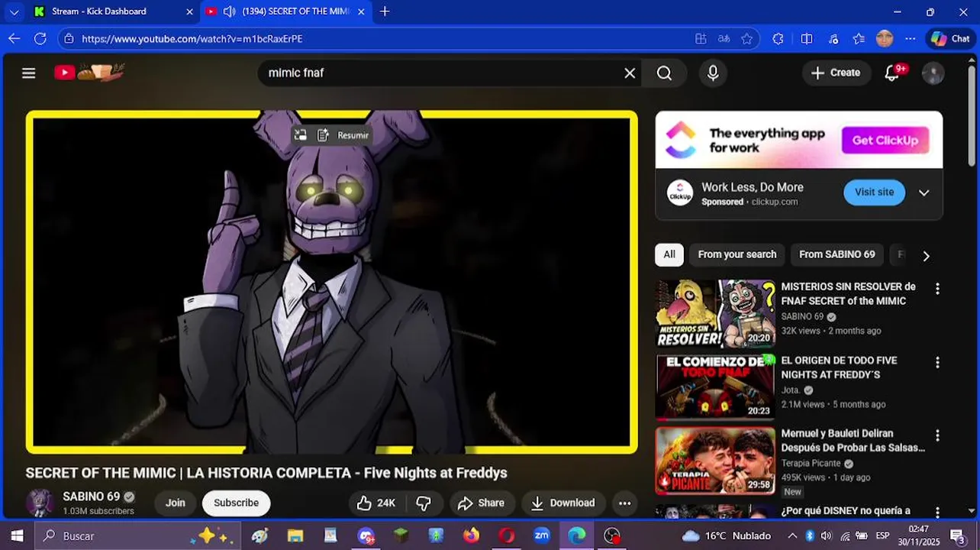Click the Windows Buscar search box
The width and height of the screenshot is (980, 550).
click(x=137, y=535)
